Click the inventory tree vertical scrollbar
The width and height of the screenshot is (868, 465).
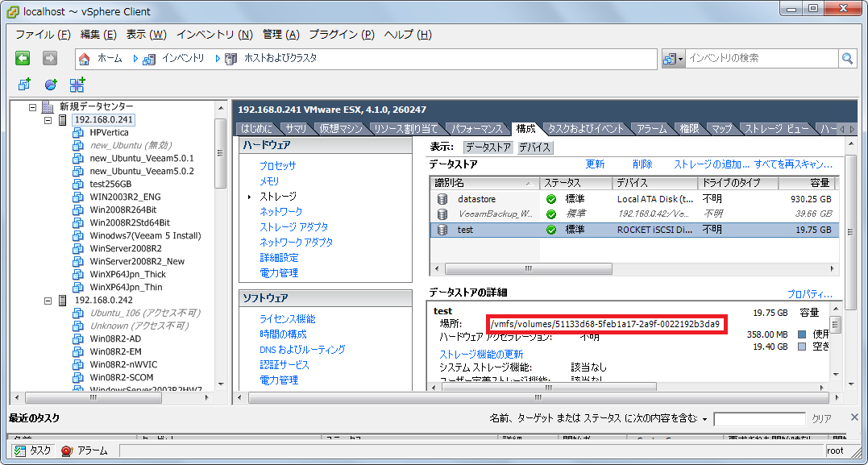click(x=220, y=153)
